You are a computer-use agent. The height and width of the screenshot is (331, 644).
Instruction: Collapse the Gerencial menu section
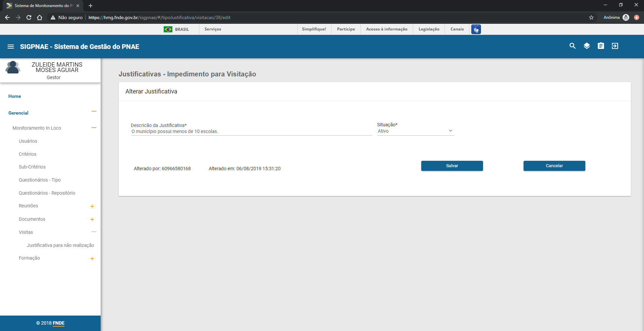(94, 112)
